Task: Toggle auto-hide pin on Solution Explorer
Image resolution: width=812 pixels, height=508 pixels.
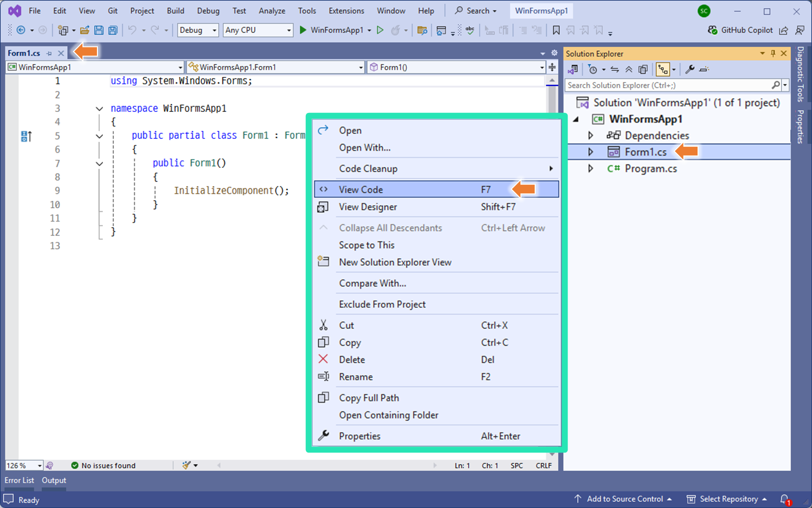Action: [x=773, y=53]
